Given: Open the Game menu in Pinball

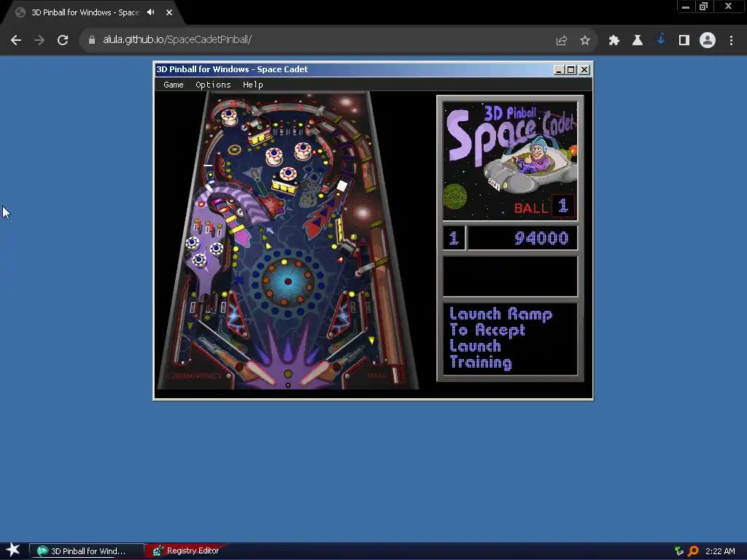Looking at the screenshot, I should [174, 85].
